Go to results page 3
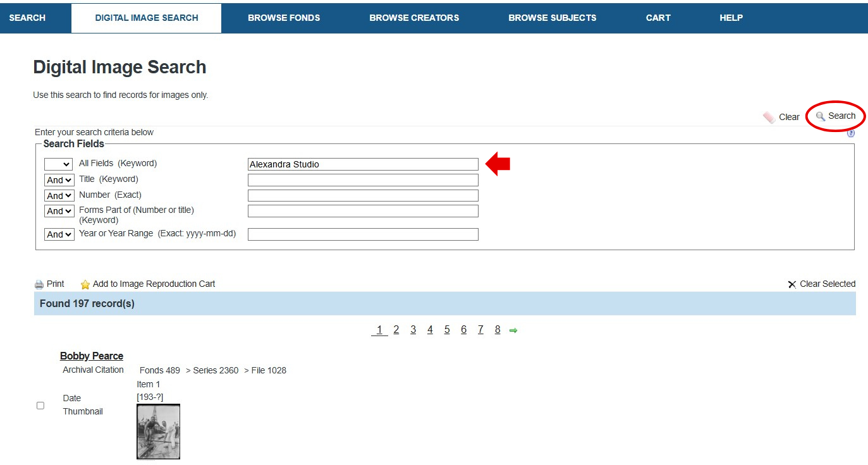This screenshot has width=868, height=465. (413, 330)
